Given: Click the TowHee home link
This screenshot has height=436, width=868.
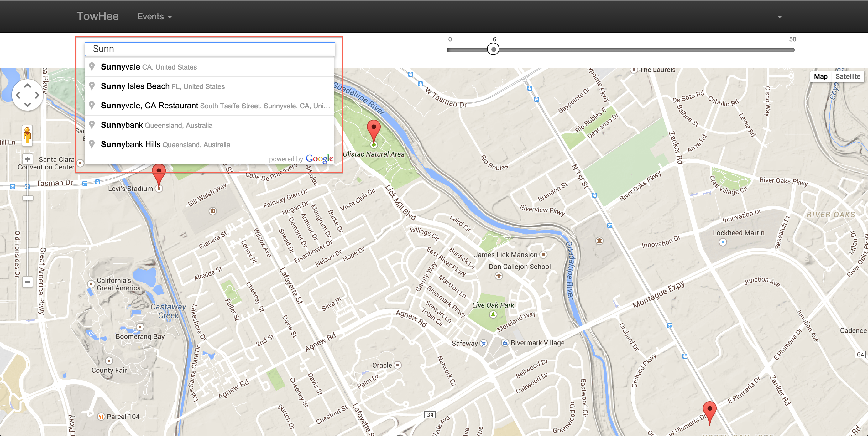Looking at the screenshot, I should [x=97, y=16].
